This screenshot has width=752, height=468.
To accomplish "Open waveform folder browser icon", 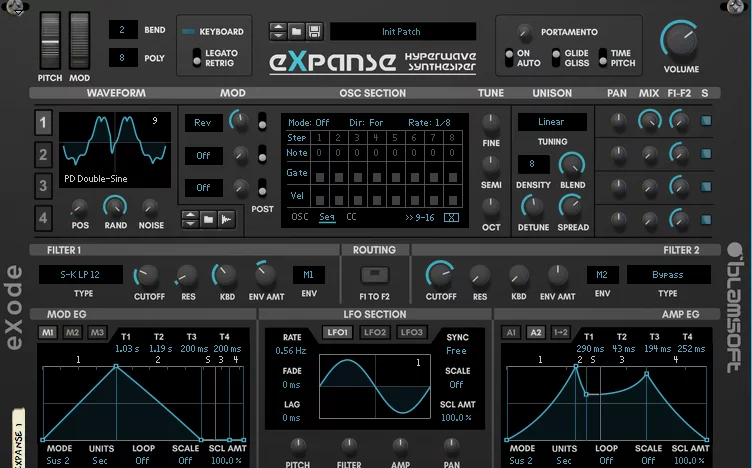I will coord(208,220).
